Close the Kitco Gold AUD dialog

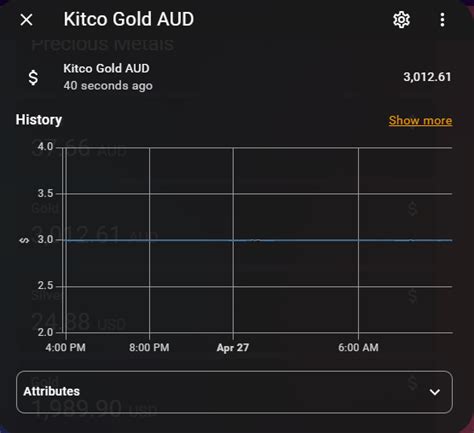tap(26, 20)
